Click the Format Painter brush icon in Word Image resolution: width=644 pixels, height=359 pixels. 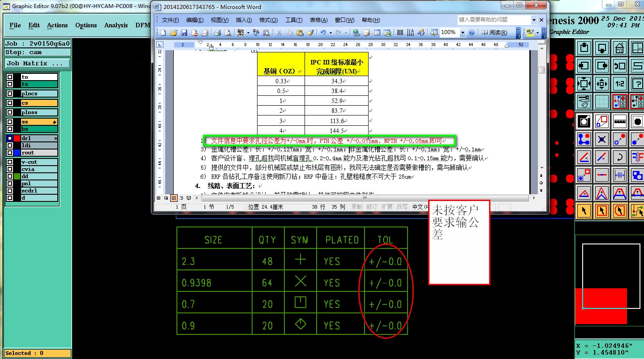tap(310, 33)
